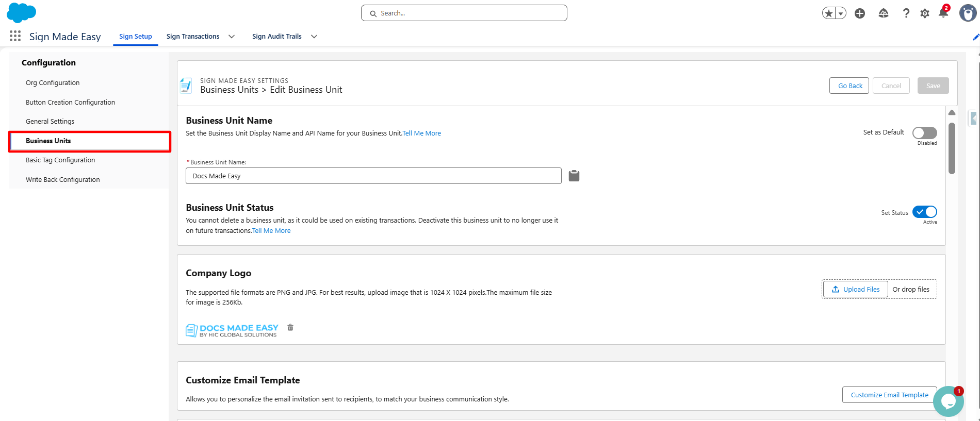
Task: Open the Sign Transactions tab
Action: [x=193, y=37]
